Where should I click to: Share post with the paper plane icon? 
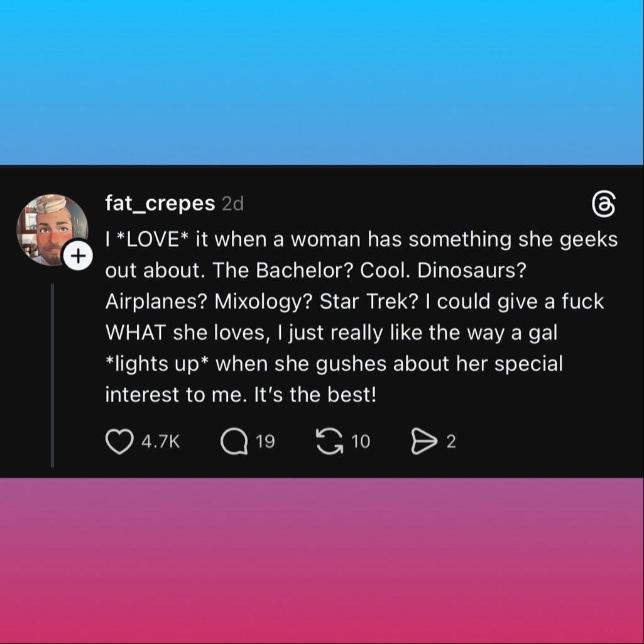423,442
